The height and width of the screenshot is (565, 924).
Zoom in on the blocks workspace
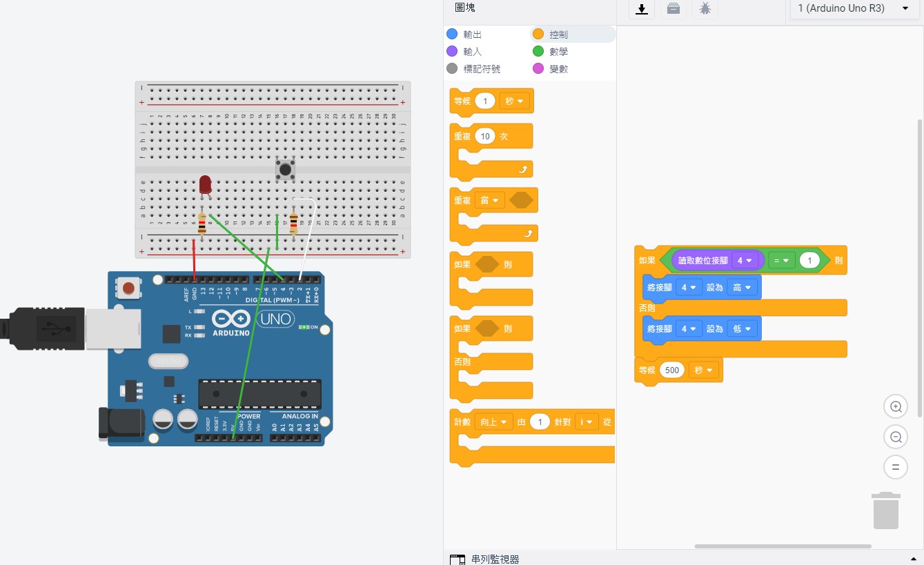point(895,407)
